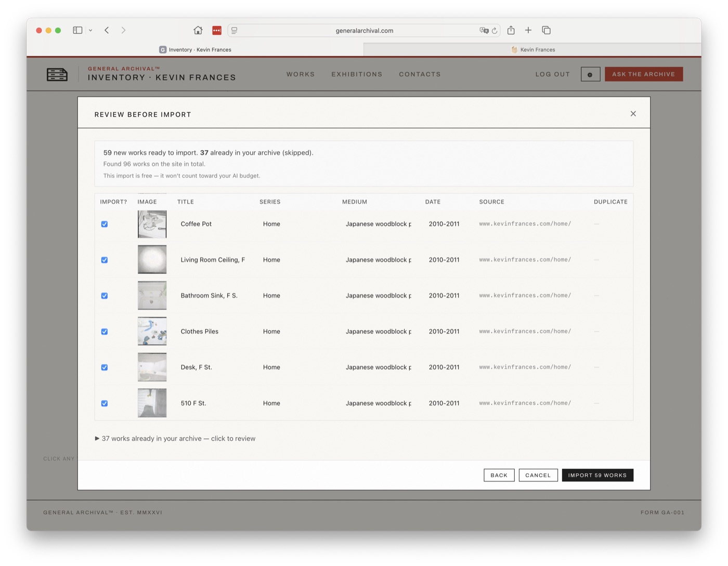Open settings with the gear icon
The height and width of the screenshot is (566, 728).
tap(590, 74)
